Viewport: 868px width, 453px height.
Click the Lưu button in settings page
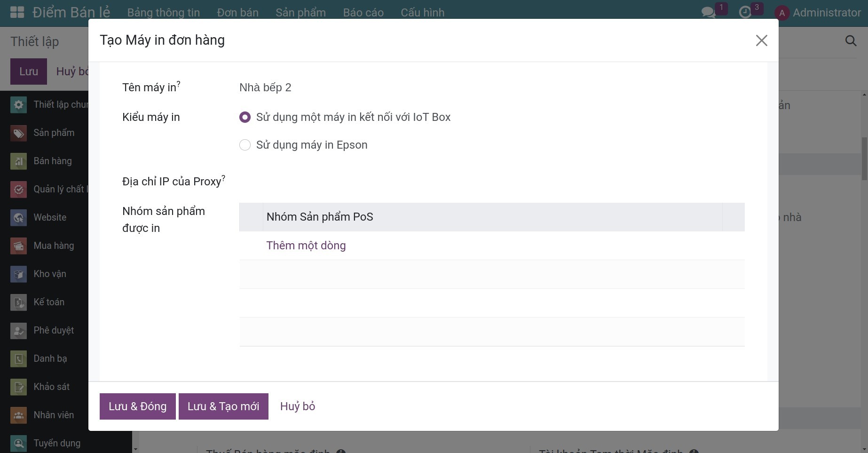click(x=29, y=72)
